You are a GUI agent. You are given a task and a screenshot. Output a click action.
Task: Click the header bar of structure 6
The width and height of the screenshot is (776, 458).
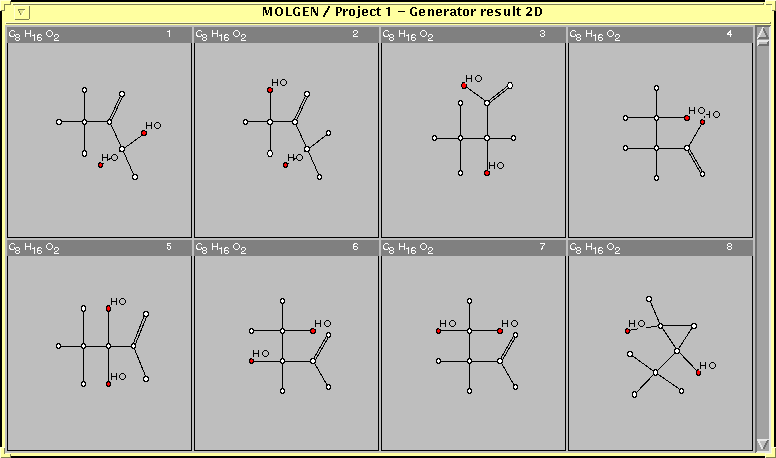tap(287, 248)
